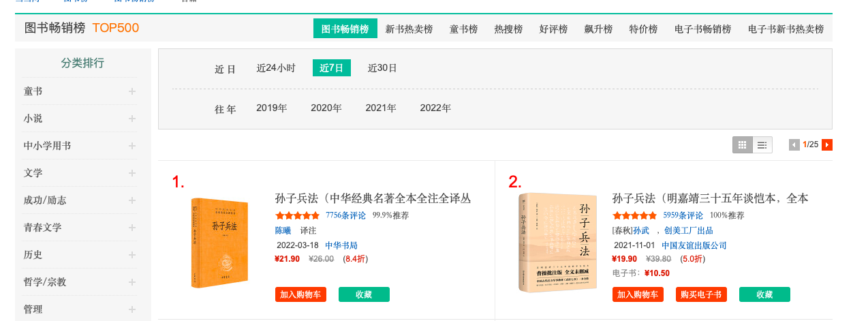Add first book to cart 加入购物车
The width and height of the screenshot is (868, 321).
coord(300,294)
